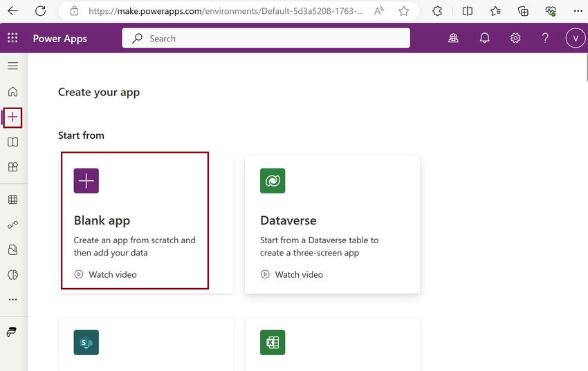The height and width of the screenshot is (371, 588).
Task: Choose the Dataverse card
Action: click(332, 225)
